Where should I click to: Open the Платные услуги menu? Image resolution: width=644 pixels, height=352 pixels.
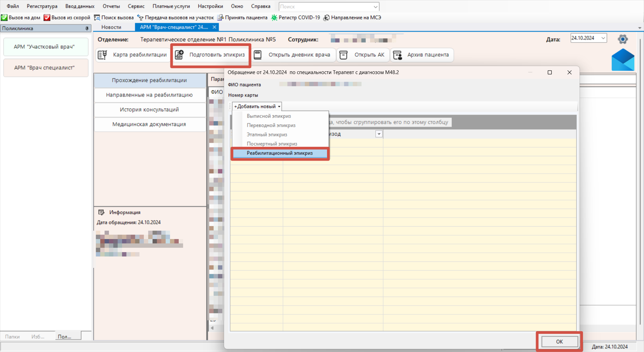click(x=171, y=6)
